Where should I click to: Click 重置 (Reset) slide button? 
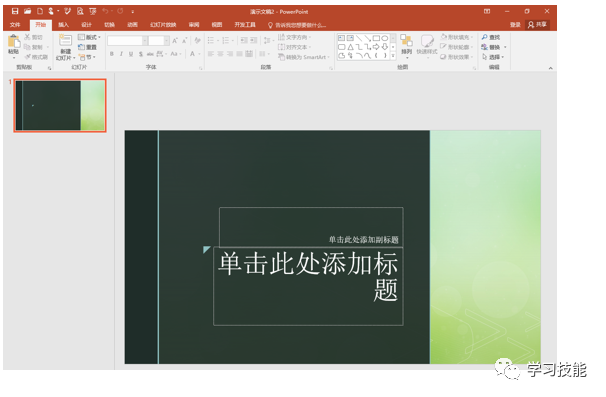[x=87, y=47]
